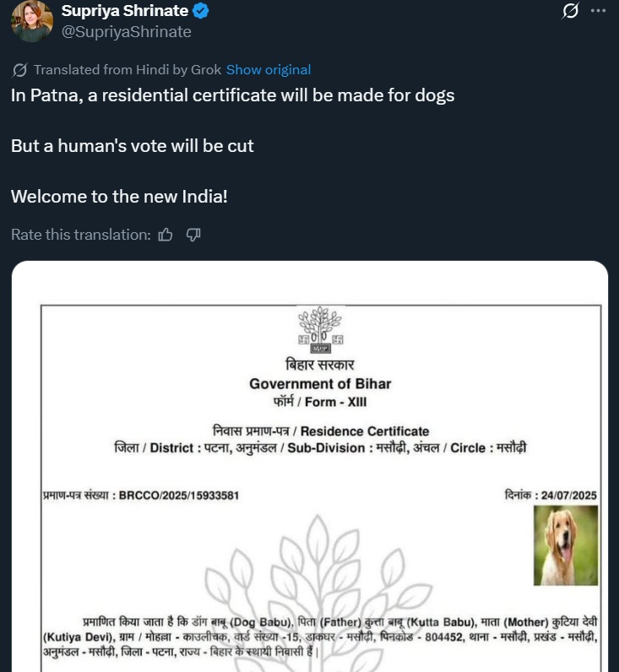Click the 'Government of Bihar' heading in image
Image resolution: width=619 pixels, height=672 pixels.
coord(320,384)
